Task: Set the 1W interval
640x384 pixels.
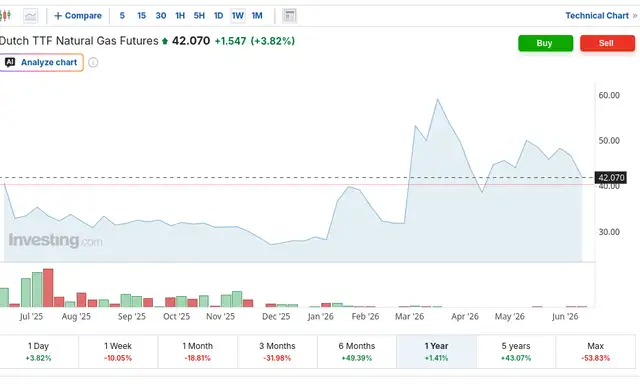Action: tap(238, 16)
